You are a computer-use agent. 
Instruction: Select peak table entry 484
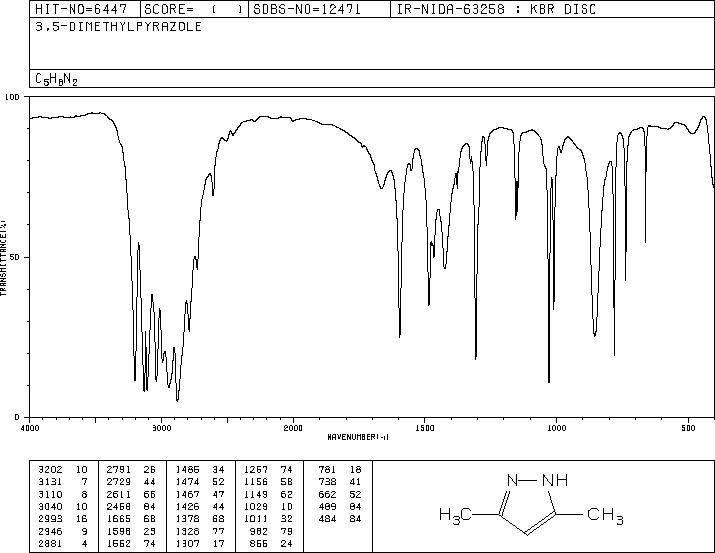[327, 519]
